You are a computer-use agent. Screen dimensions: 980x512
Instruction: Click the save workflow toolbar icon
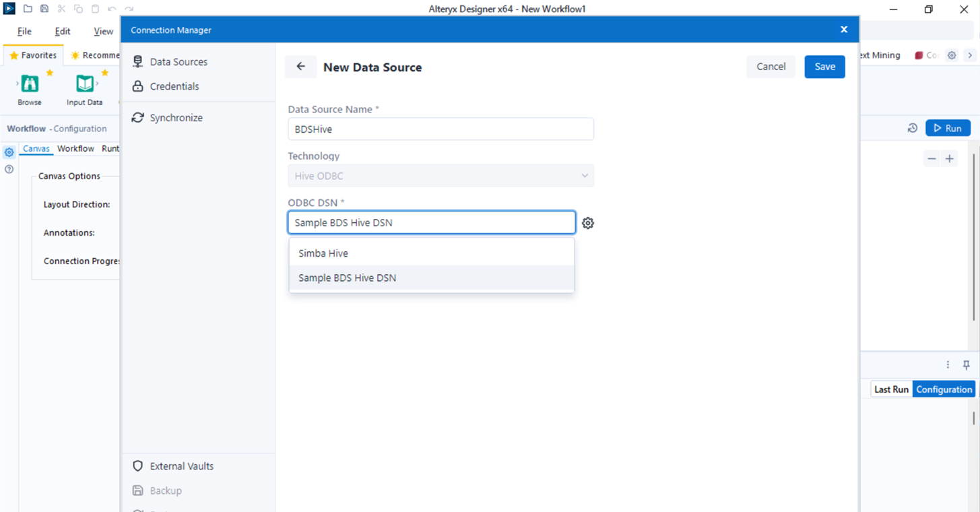click(44, 9)
